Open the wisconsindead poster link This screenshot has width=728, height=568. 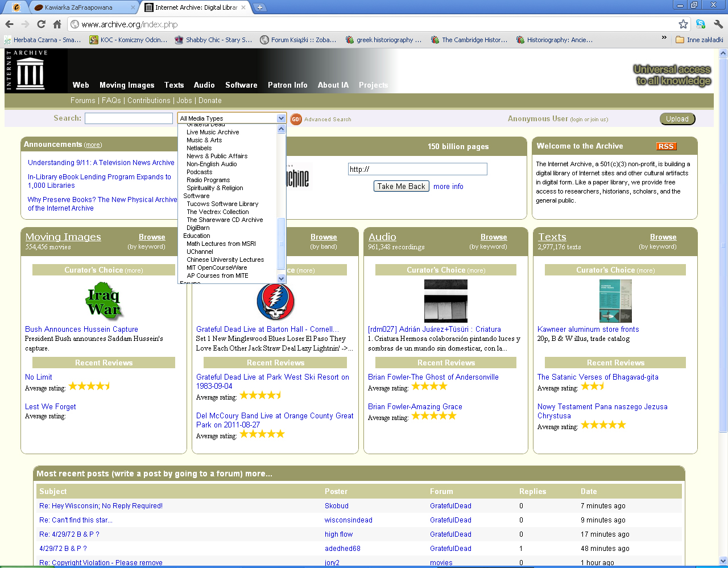coord(349,520)
